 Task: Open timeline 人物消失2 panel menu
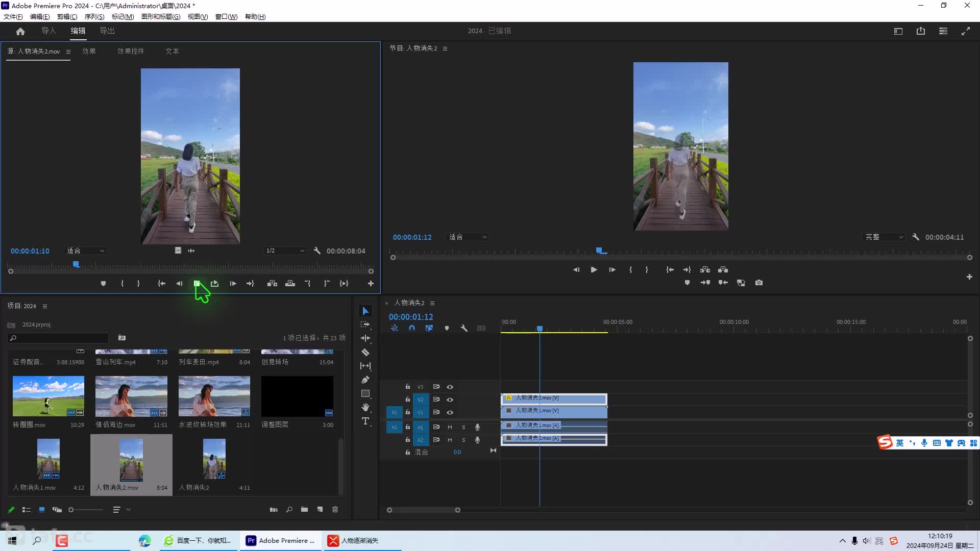(x=432, y=303)
